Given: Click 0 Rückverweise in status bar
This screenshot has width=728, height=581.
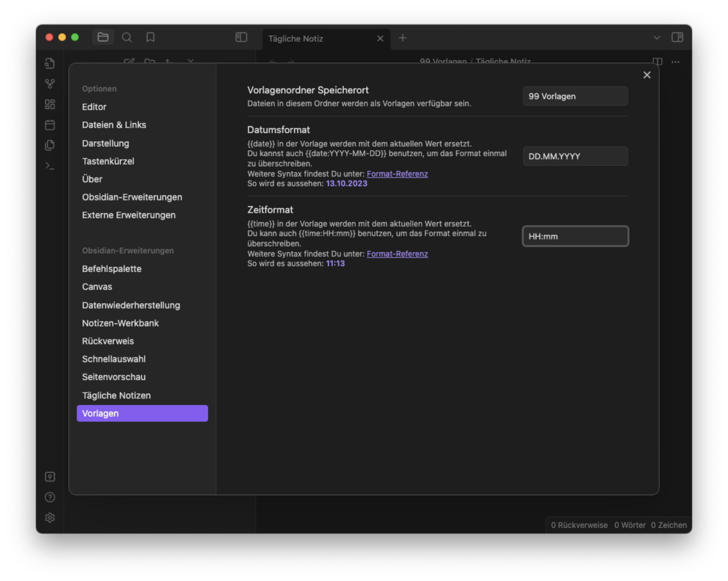Looking at the screenshot, I should 579,525.
